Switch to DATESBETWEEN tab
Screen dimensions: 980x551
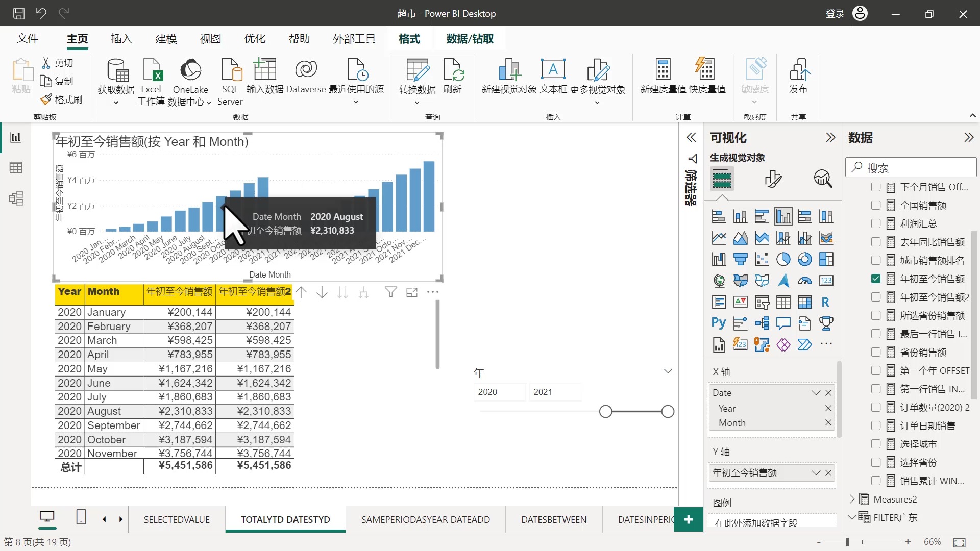(x=553, y=519)
